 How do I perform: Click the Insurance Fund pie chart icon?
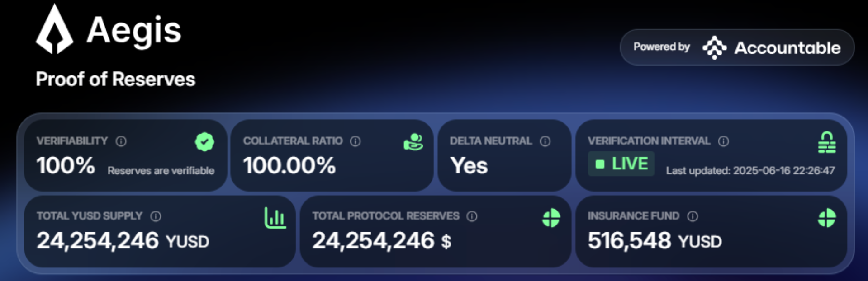[x=826, y=218]
